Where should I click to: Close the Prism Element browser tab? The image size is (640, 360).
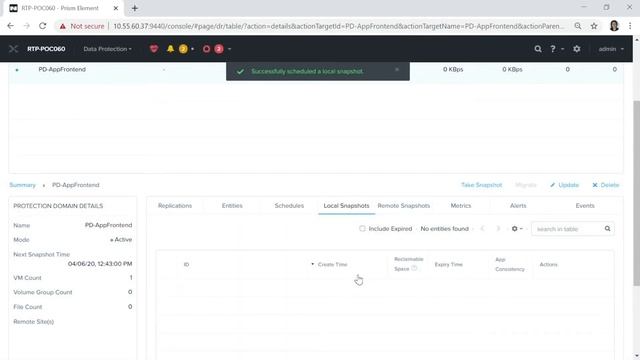[116, 8]
